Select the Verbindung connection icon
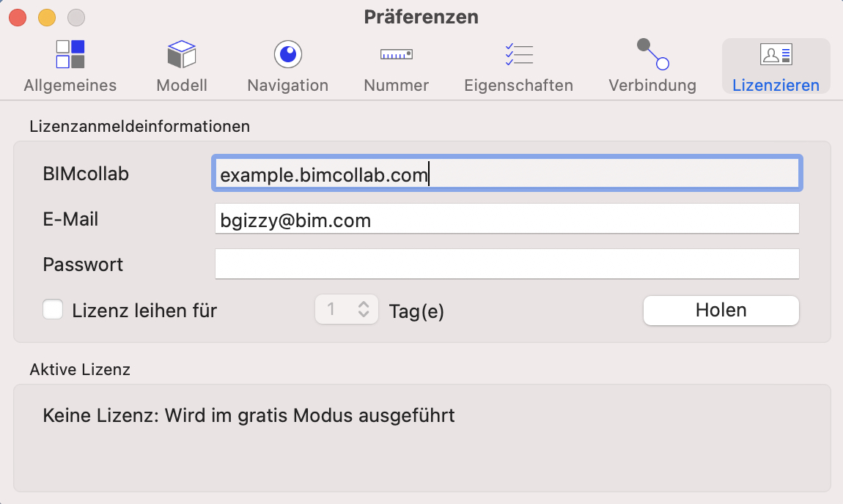This screenshot has width=843, height=504. point(652,54)
